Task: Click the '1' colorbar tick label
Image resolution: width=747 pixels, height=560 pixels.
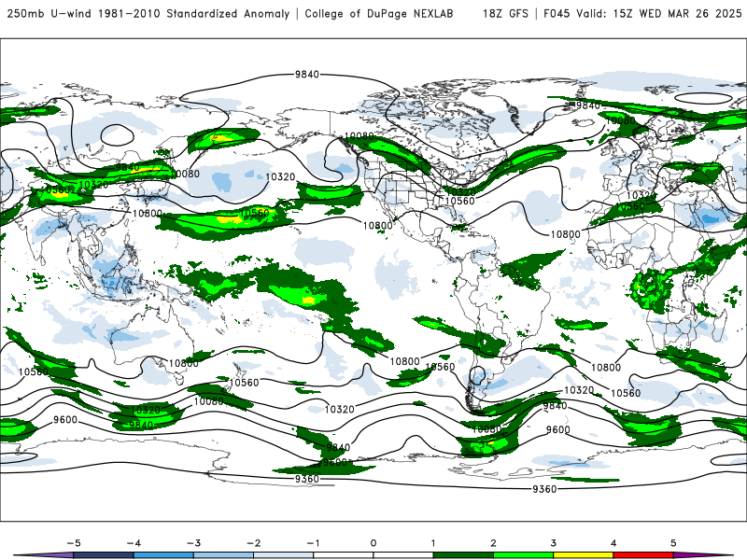Action: coord(433,543)
